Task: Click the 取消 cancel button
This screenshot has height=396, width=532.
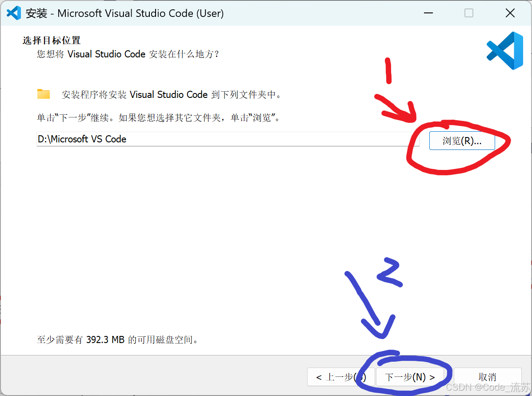Action: pyautogui.click(x=487, y=377)
